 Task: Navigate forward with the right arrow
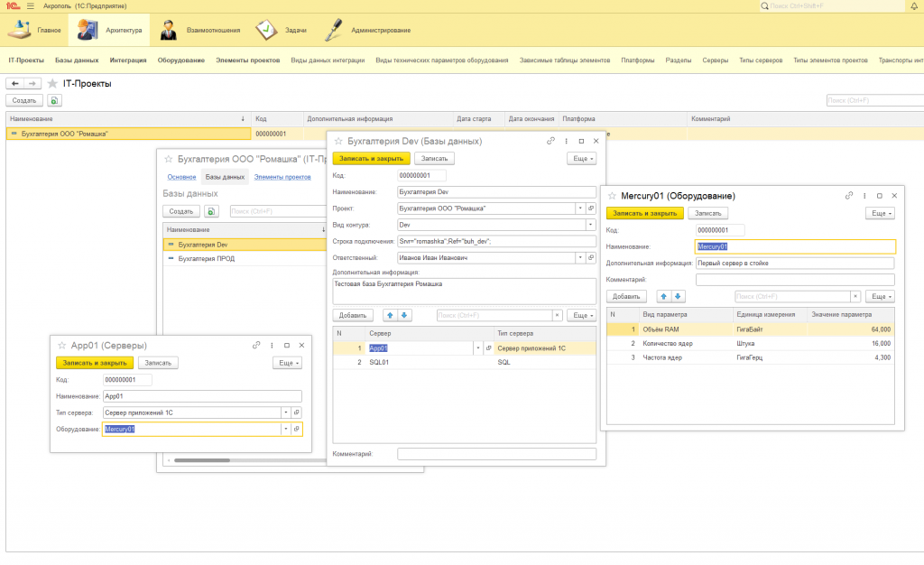32,84
